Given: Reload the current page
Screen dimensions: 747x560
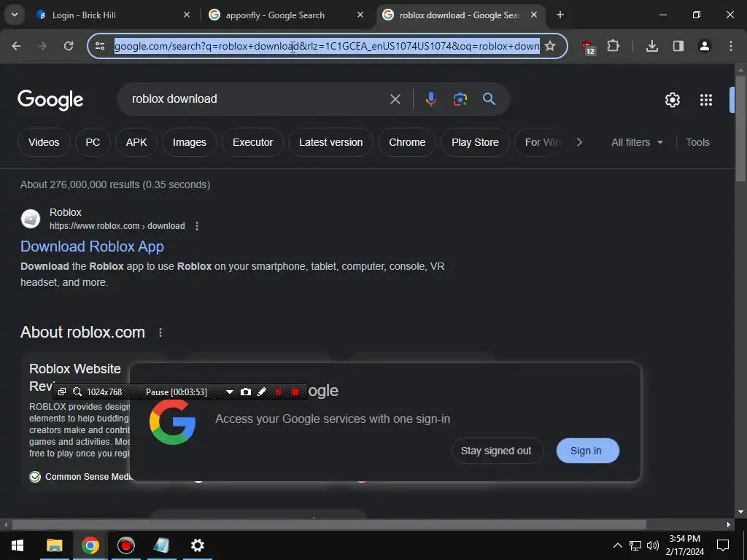Looking at the screenshot, I should [x=69, y=46].
